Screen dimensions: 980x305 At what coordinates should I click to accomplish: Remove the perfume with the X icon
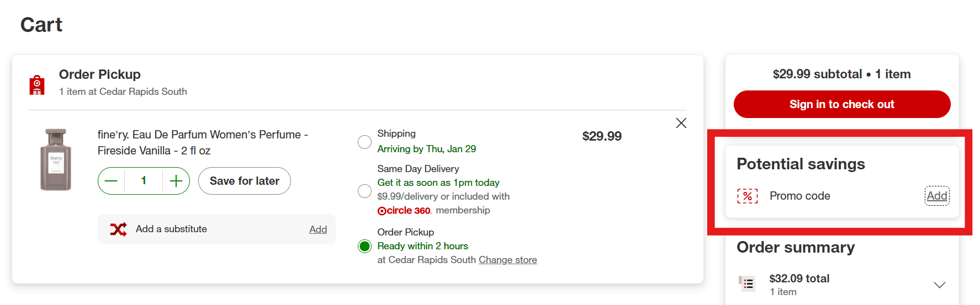(x=681, y=123)
